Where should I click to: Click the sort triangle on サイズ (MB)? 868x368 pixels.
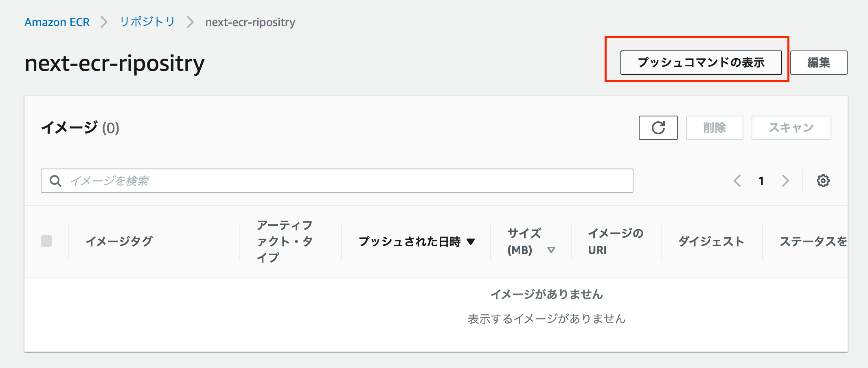[552, 251]
